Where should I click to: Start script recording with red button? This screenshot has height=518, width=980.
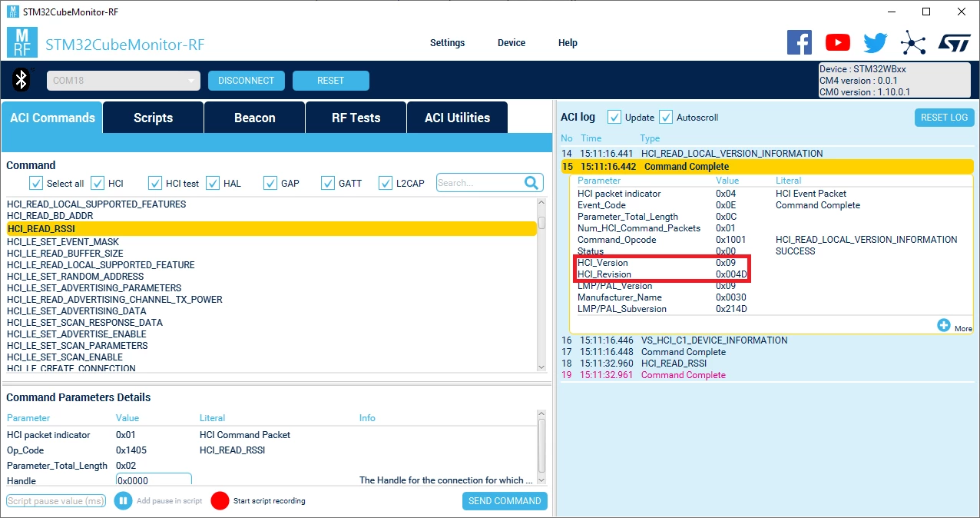pyautogui.click(x=220, y=501)
